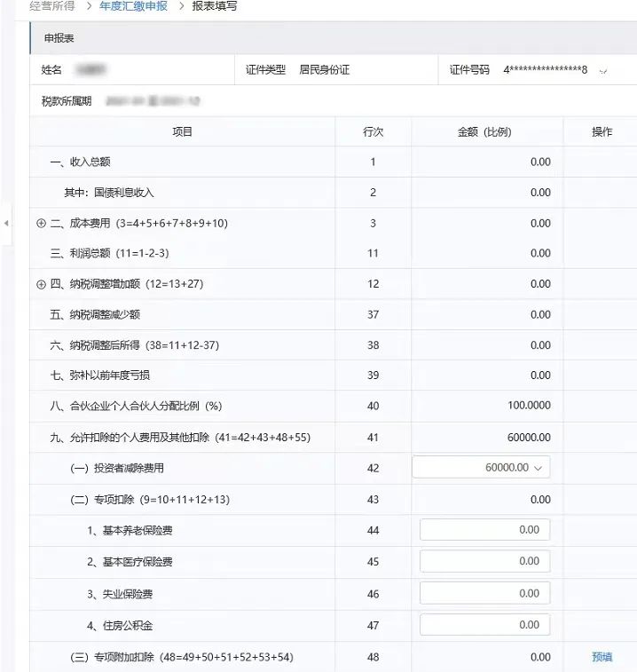Click the （二）专项扣除 row label
The width and height of the screenshot is (637, 672).
pos(150,500)
